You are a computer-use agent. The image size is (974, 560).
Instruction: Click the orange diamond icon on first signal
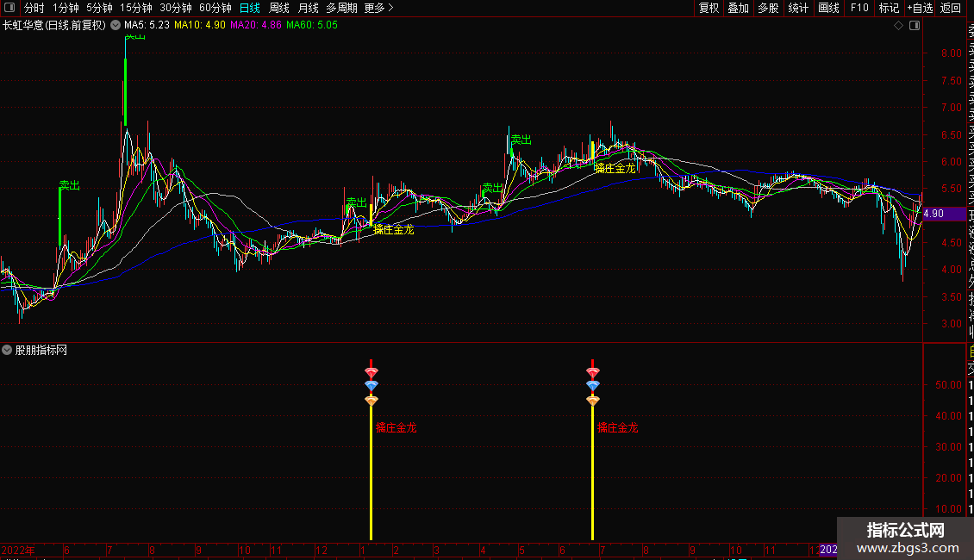pos(371,401)
